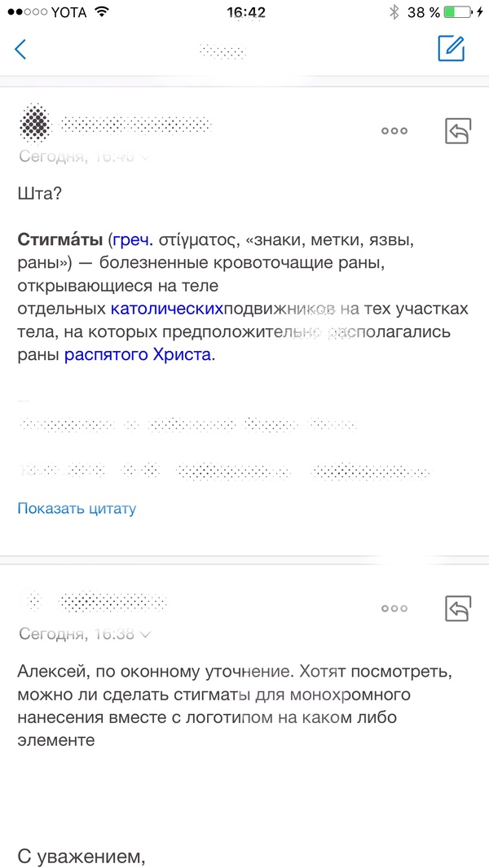
Task: Open more options for first message
Action: [394, 131]
